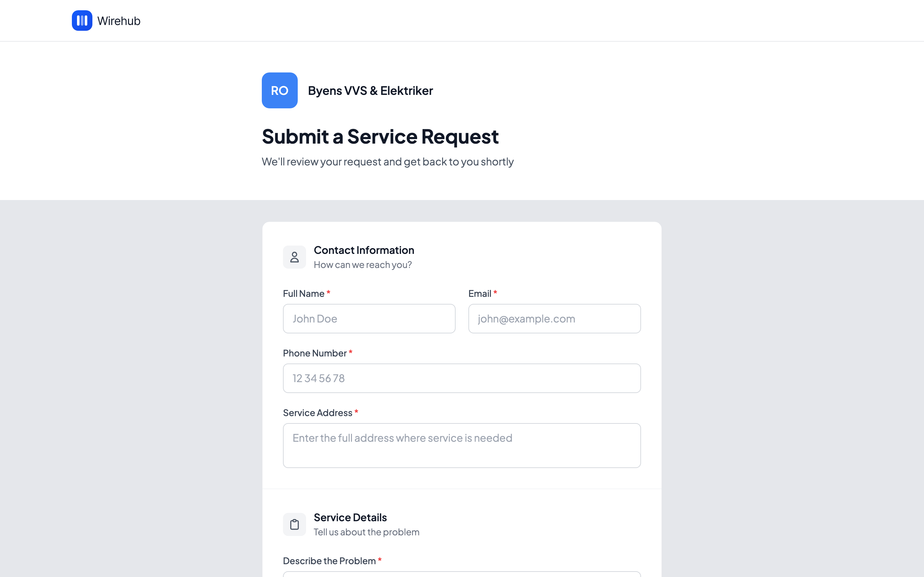The width and height of the screenshot is (924, 577).
Task: Click the Email field label
Action: pos(480,293)
